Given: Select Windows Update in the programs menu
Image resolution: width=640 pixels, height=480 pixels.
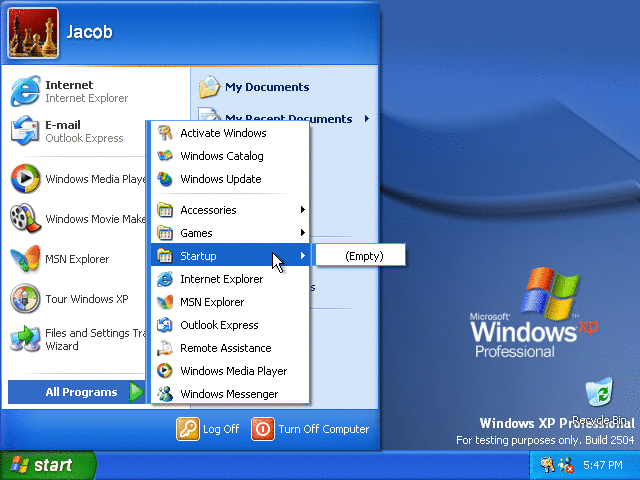Looking at the screenshot, I should (230, 179).
